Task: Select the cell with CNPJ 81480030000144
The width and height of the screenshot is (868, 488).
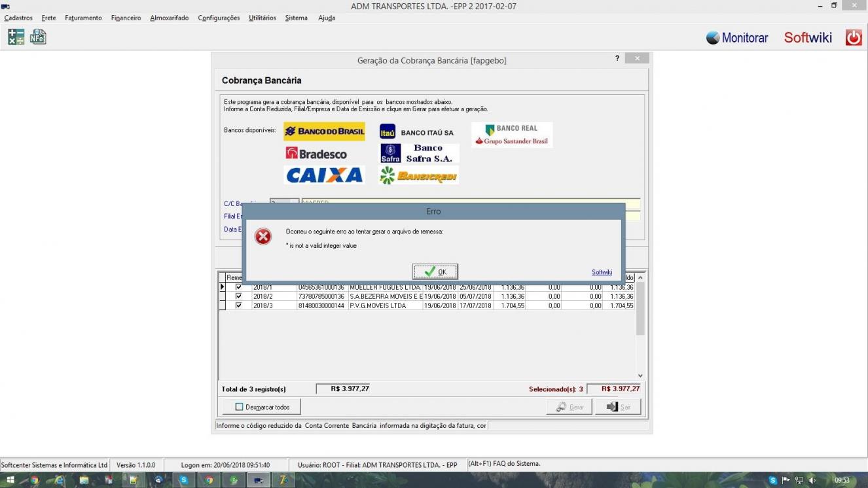Action: click(323, 305)
